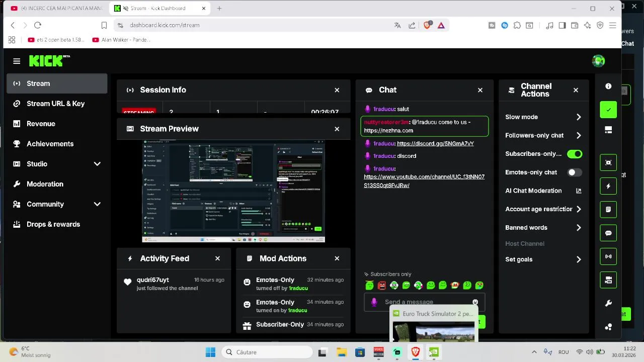Open the discord.gg link in chat
Image resolution: width=644 pixels, height=362 pixels.
[435, 144]
